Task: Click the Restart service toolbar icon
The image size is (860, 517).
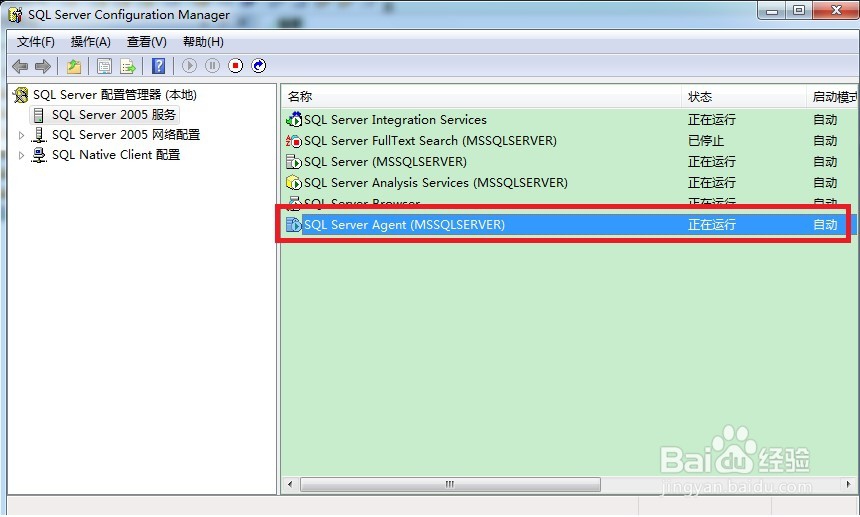Action: point(258,66)
